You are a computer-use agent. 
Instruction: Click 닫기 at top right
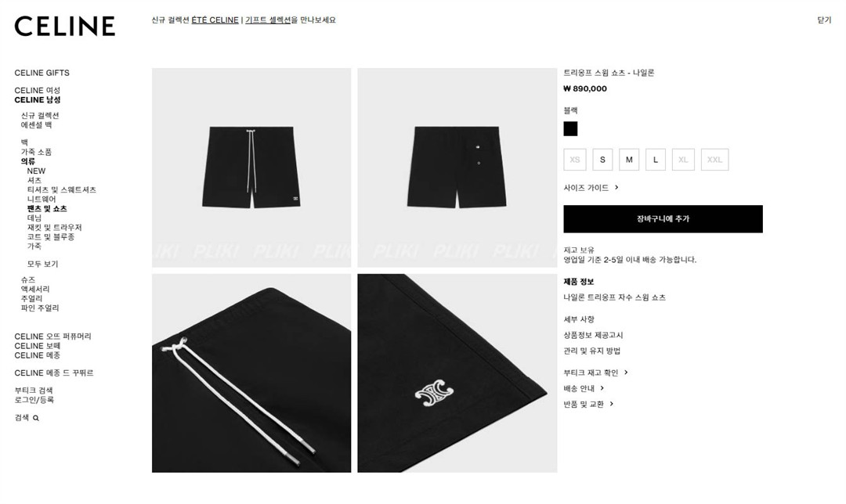click(824, 20)
